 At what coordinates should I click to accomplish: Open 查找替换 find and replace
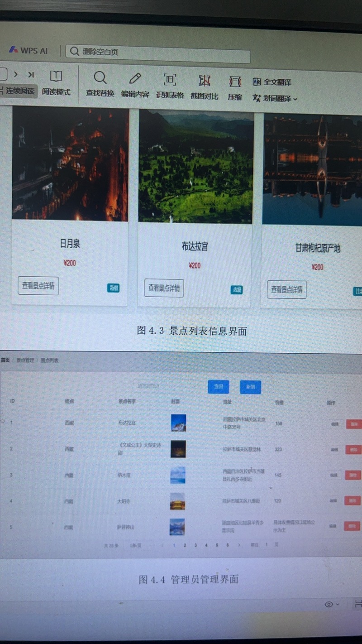click(x=100, y=84)
